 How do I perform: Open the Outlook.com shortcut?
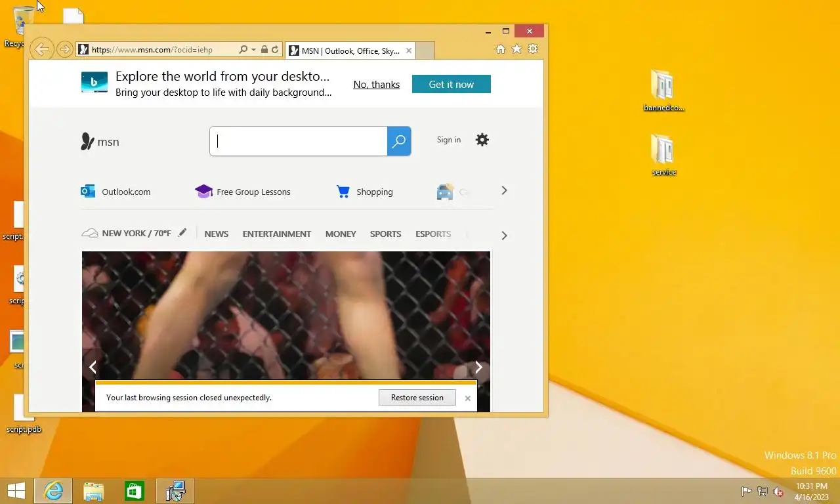(x=115, y=192)
